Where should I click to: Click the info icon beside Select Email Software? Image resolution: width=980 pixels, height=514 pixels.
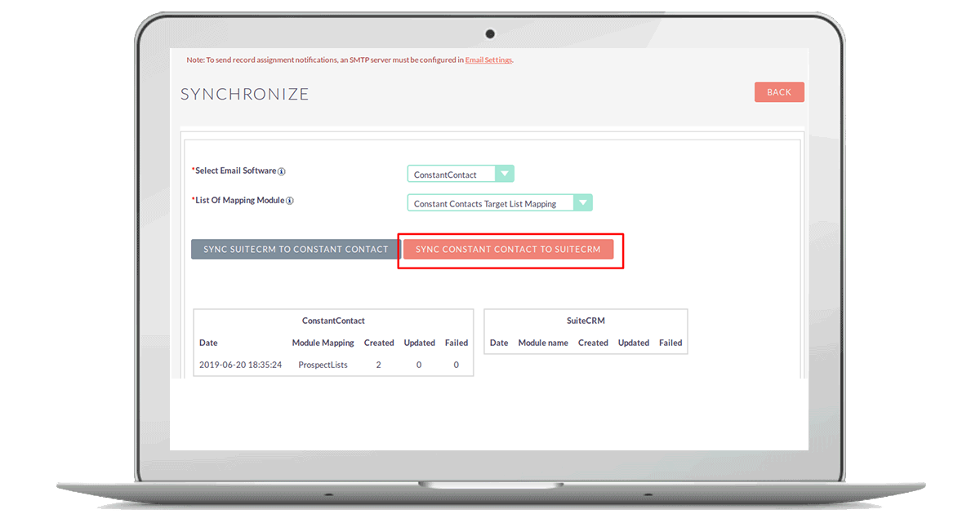(x=282, y=171)
